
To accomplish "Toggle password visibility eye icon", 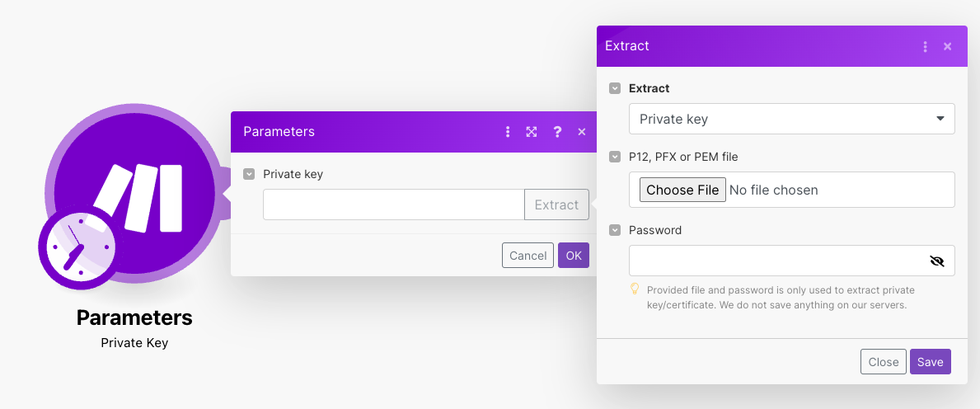I will 936,261.
